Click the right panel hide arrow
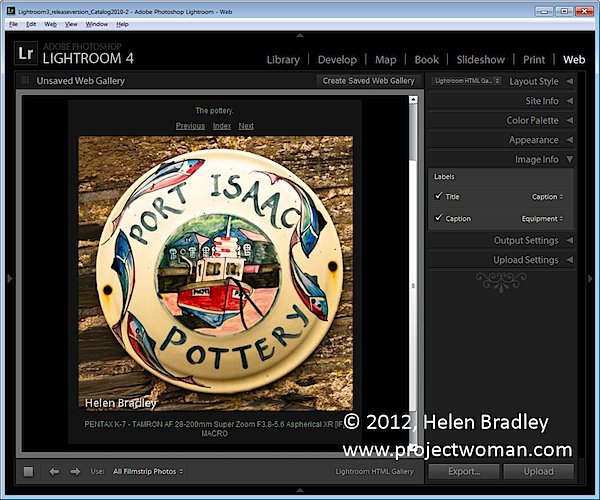 click(590, 279)
